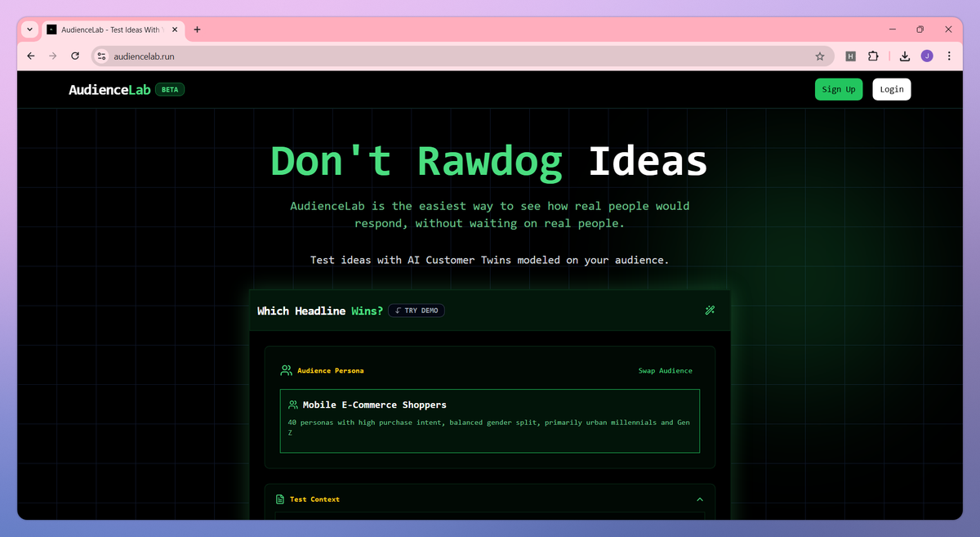Click the "Which Headline Wins?" title
Screen dimensions: 980x537
tap(320, 311)
